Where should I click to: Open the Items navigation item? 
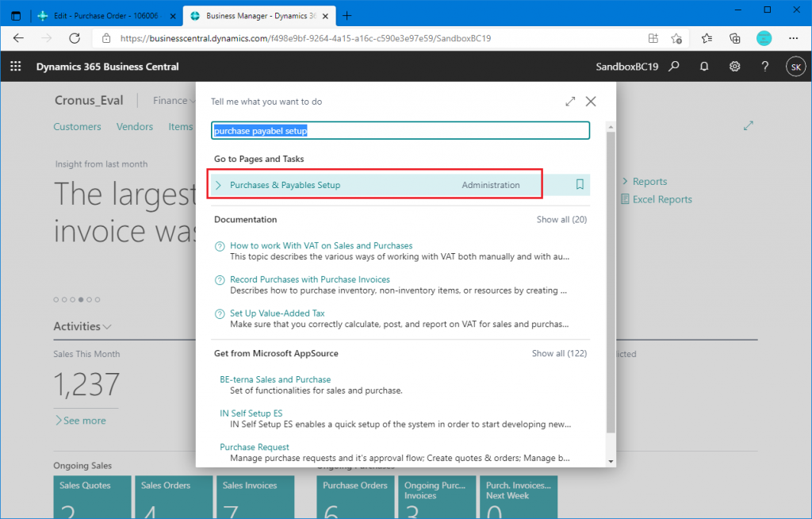(x=180, y=126)
